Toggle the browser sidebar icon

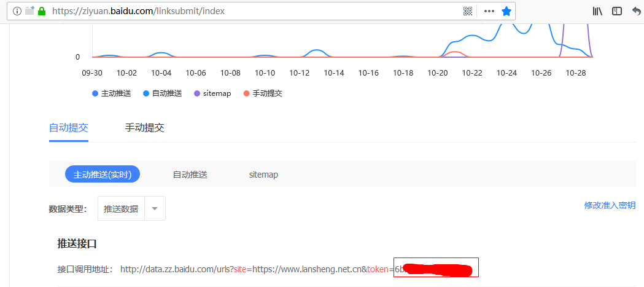(x=617, y=11)
